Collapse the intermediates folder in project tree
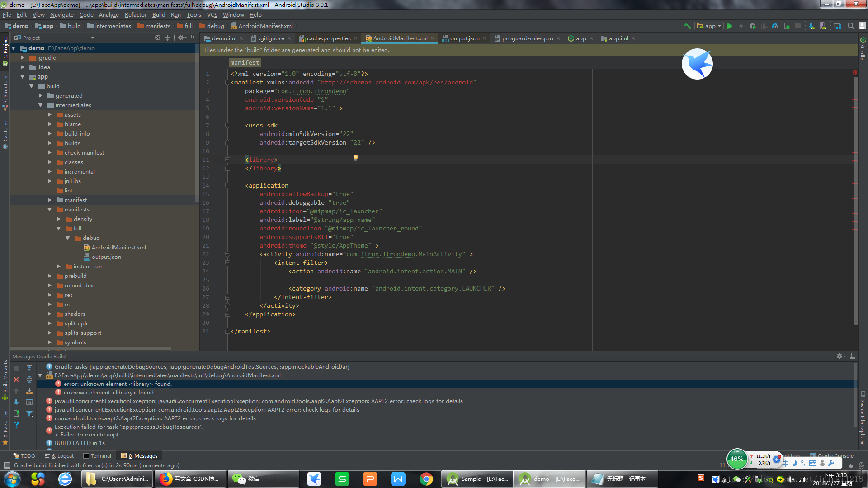Image resolution: width=868 pixels, height=488 pixels. click(40, 105)
